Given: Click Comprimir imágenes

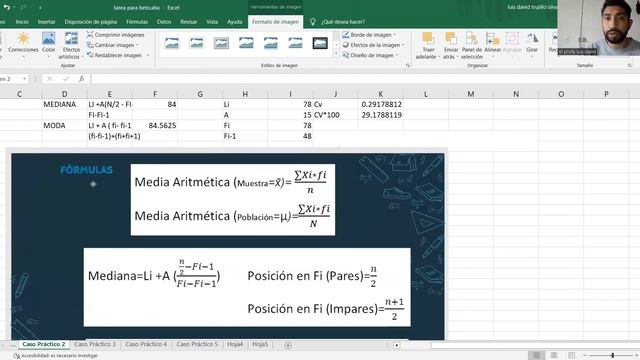Looking at the screenshot, I should (x=116, y=35).
